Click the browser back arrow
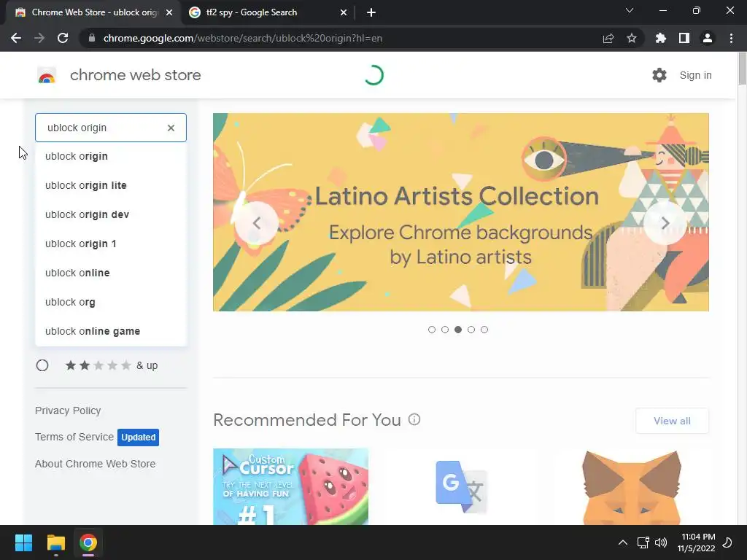The height and width of the screenshot is (560, 747). pos(16,38)
